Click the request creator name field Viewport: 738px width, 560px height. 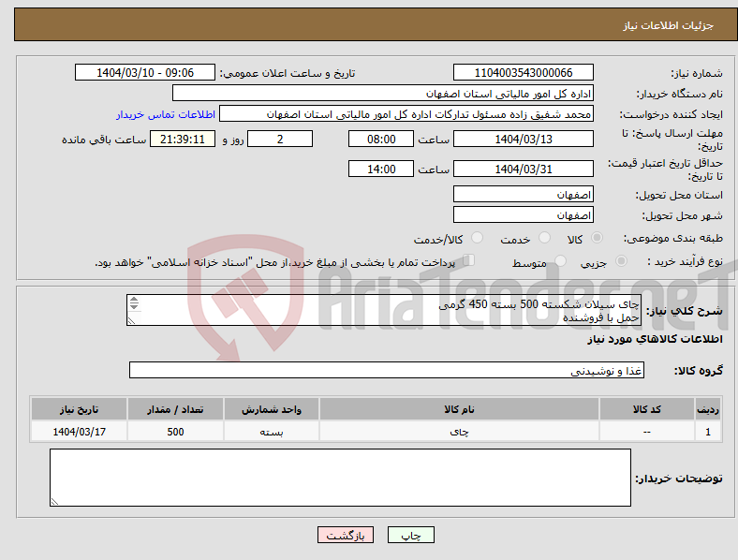click(x=406, y=114)
